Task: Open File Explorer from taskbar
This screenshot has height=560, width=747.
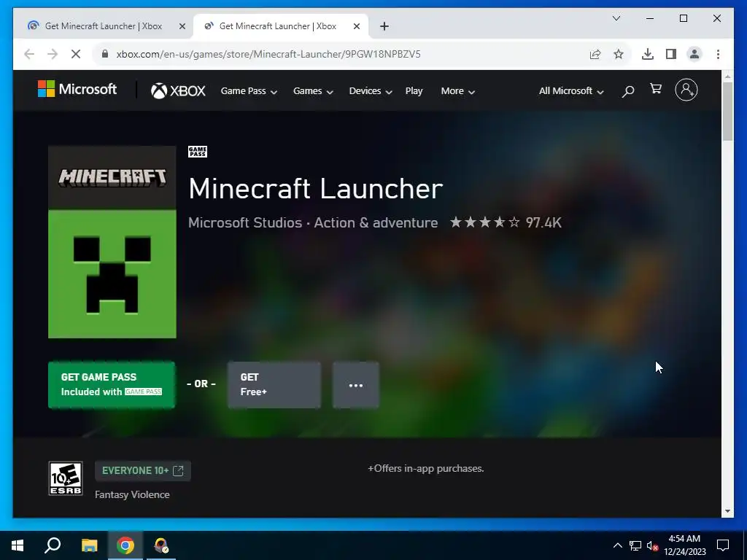Action: (x=89, y=545)
